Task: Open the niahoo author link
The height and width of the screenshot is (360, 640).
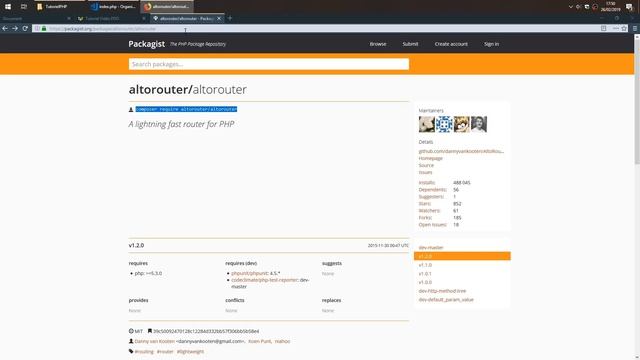Action: coord(282,341)
